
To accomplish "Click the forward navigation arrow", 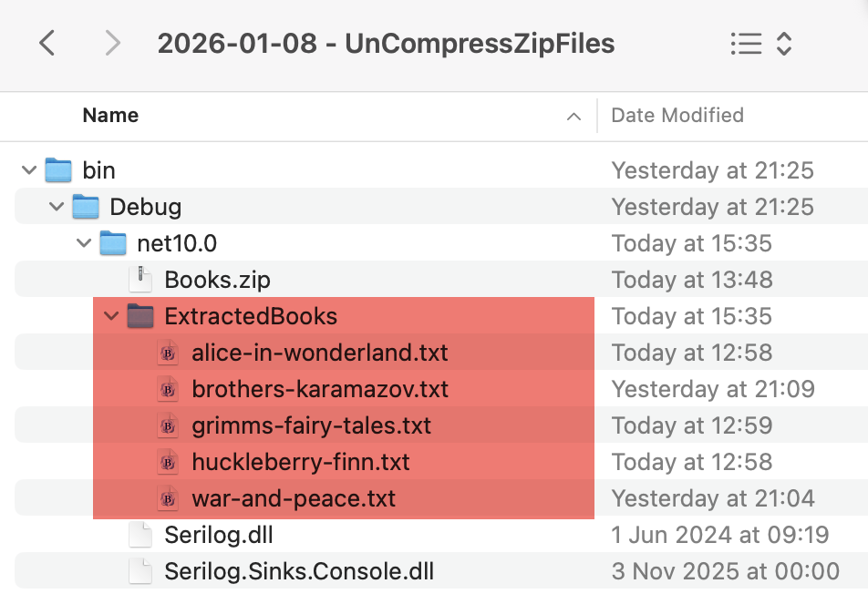I will [111, 43].
